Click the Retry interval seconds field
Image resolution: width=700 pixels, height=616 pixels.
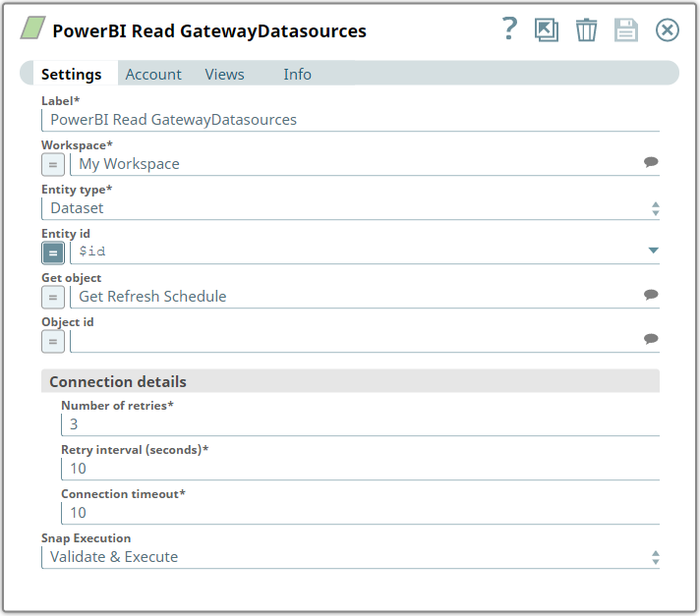[360, 469]
